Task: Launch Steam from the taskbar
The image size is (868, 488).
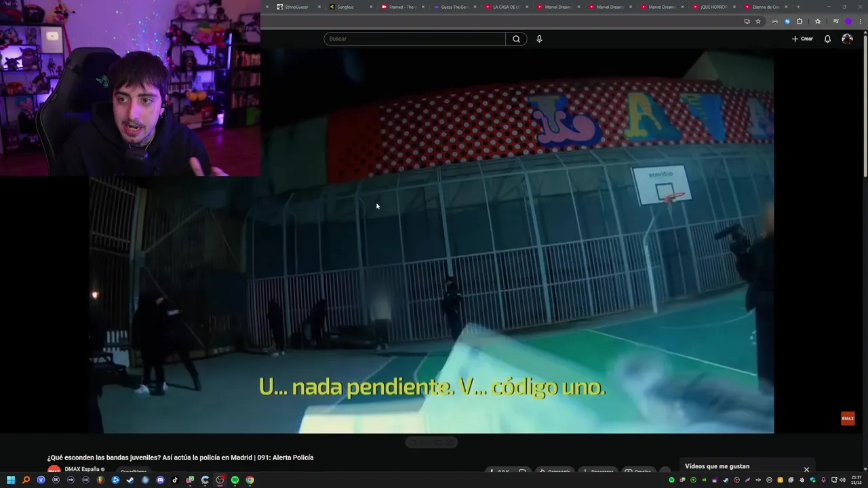Action: click(x=130, y=480)
